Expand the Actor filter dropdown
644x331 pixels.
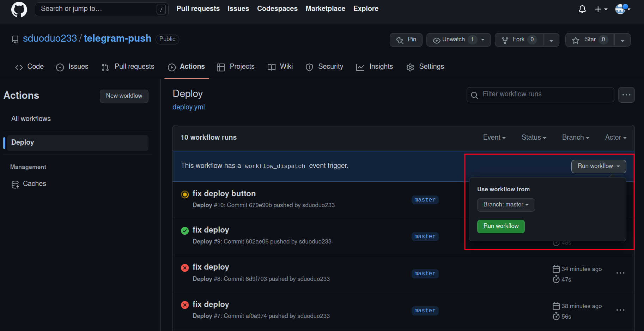click(x=616, y=138)
